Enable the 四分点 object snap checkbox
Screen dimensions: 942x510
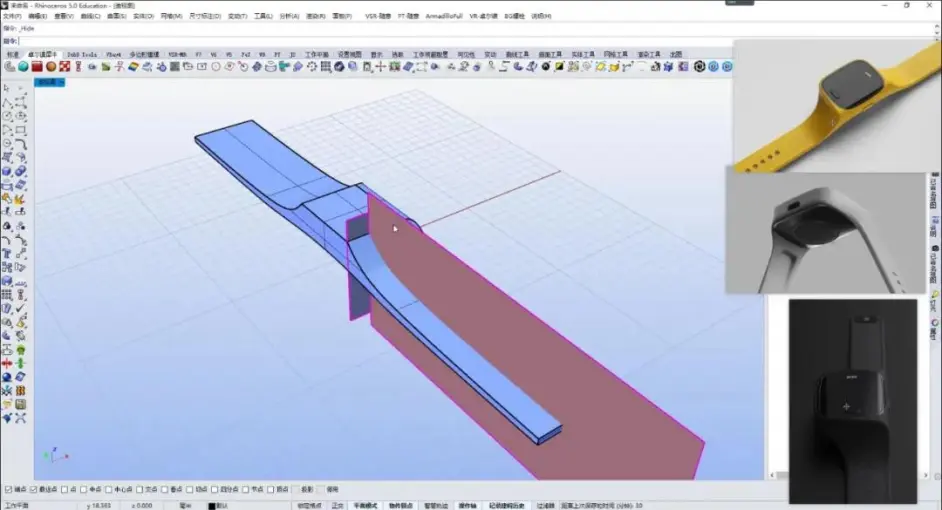[214, 490]
